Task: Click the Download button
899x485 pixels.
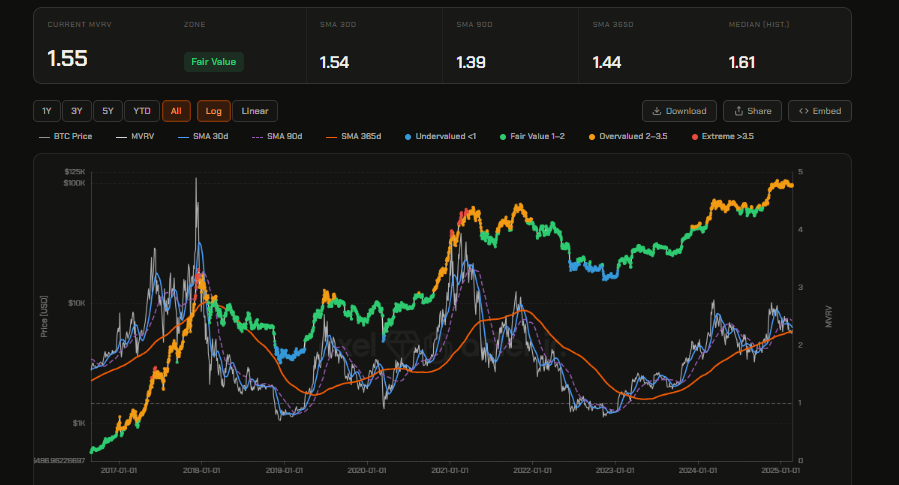Action: click(679, 111)
